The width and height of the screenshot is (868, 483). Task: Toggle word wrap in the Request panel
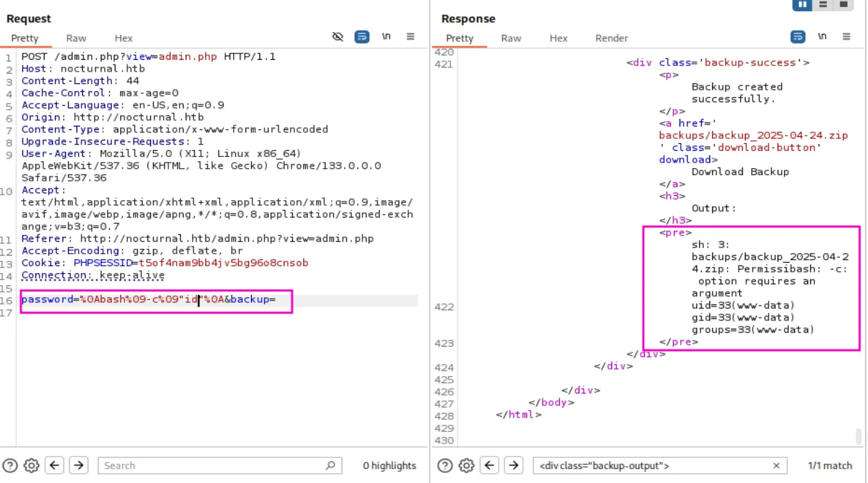tap(362, 37)
